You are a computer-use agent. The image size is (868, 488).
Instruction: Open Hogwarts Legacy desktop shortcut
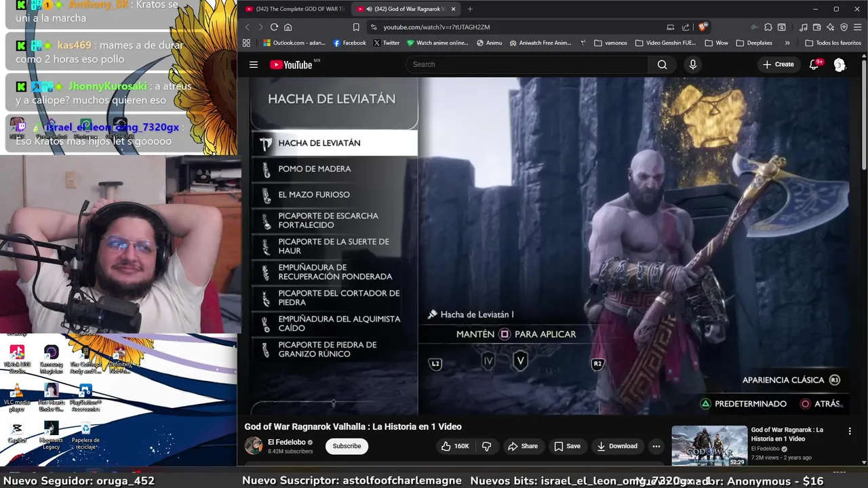click(x=52, y=435)
